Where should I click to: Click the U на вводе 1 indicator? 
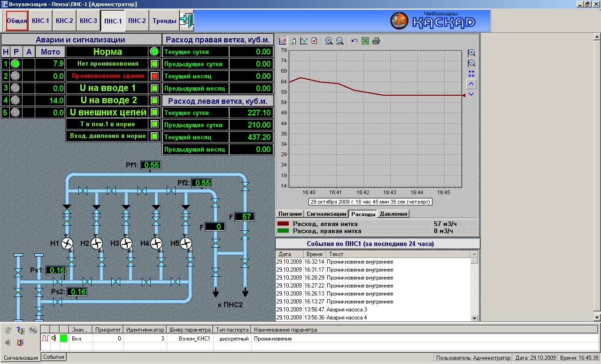tap(154, 88)
